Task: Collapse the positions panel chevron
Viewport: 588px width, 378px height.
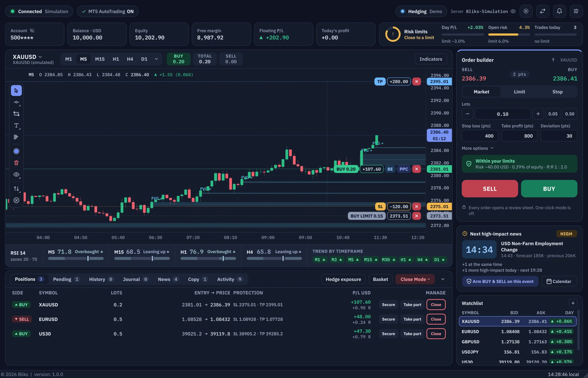Action: point(443,279)
